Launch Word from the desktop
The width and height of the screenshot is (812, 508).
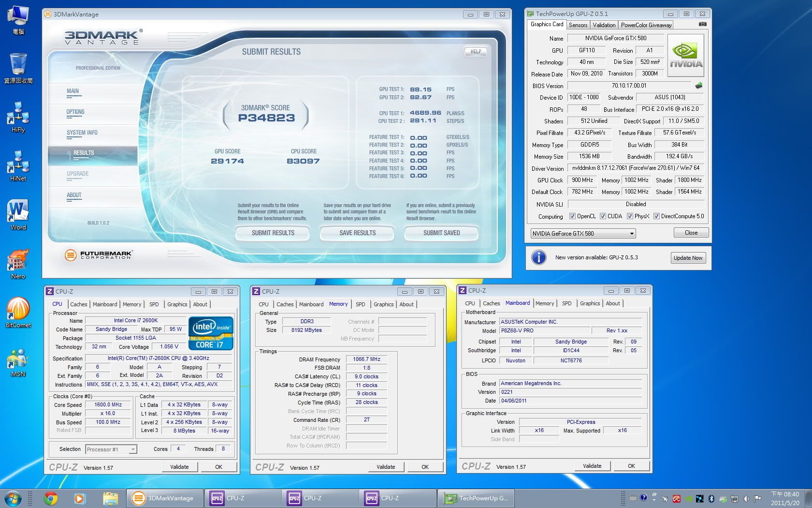18,215
